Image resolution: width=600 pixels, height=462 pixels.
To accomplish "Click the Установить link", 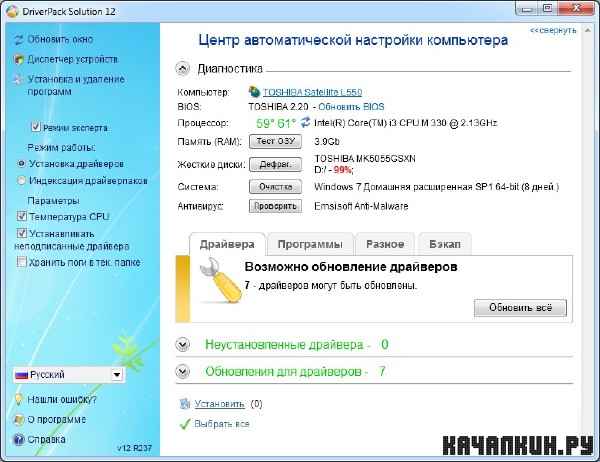I will tap(219, 404).
